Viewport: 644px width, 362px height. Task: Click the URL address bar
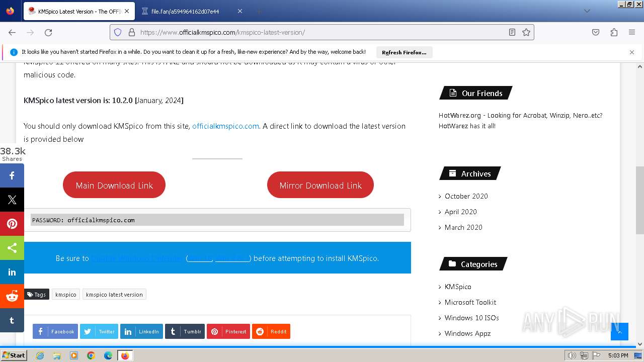pyautogui.click(x=322, y=32)
